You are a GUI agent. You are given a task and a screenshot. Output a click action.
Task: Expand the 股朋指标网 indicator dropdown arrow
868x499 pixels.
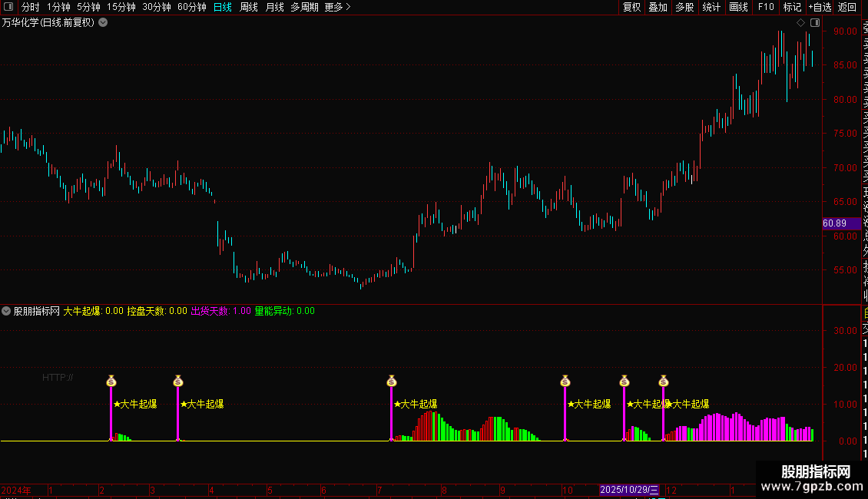click(6, 311)
